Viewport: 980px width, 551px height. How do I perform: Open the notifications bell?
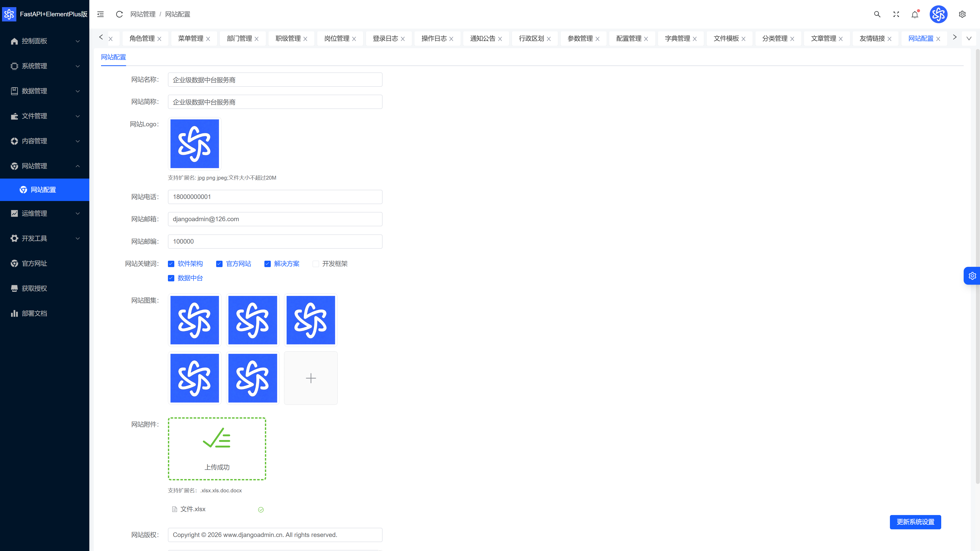point(915,14)
